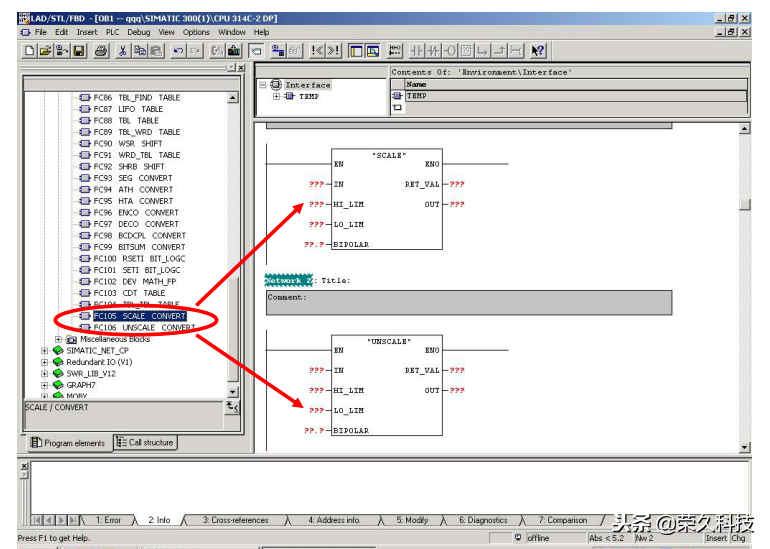Click the Undo arrow icon
Viewport: 770px width, 549px height.
click(x=178, y=50)
